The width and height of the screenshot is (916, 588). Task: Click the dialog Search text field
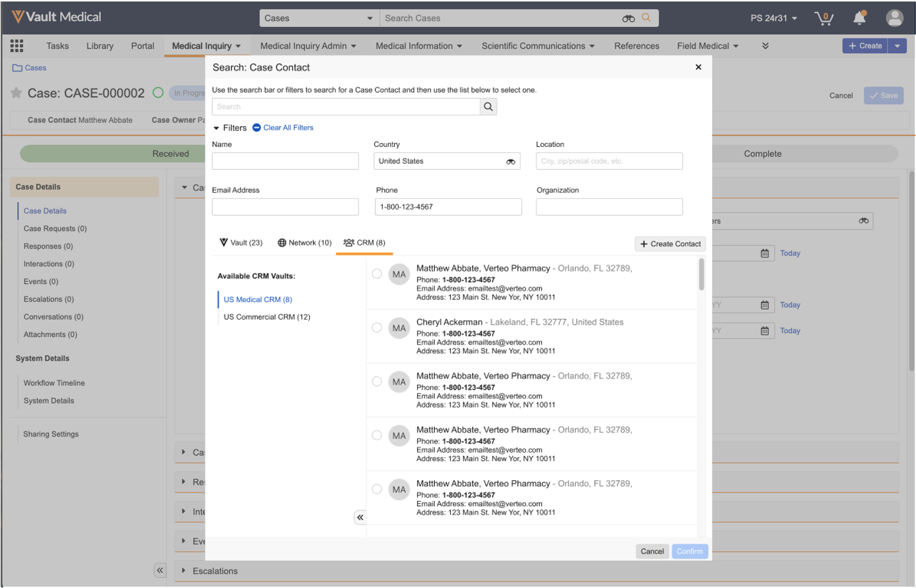click(346, 107)
